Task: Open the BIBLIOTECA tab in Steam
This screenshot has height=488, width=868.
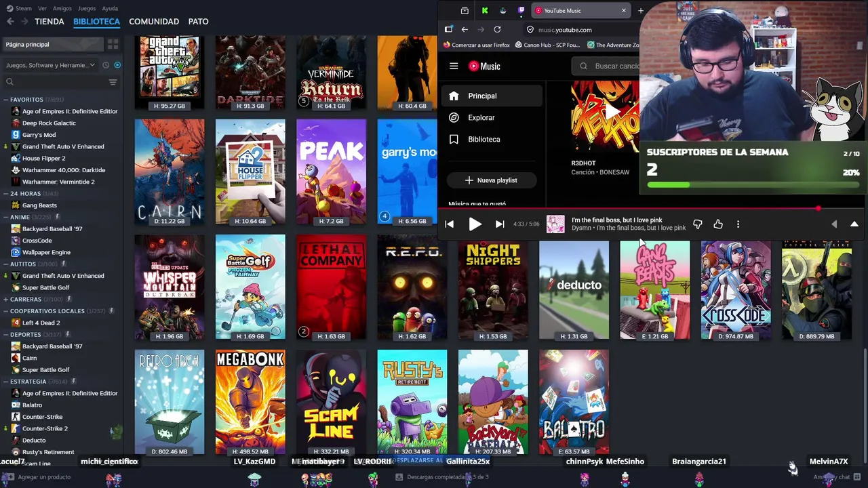Action: (96, 22)
